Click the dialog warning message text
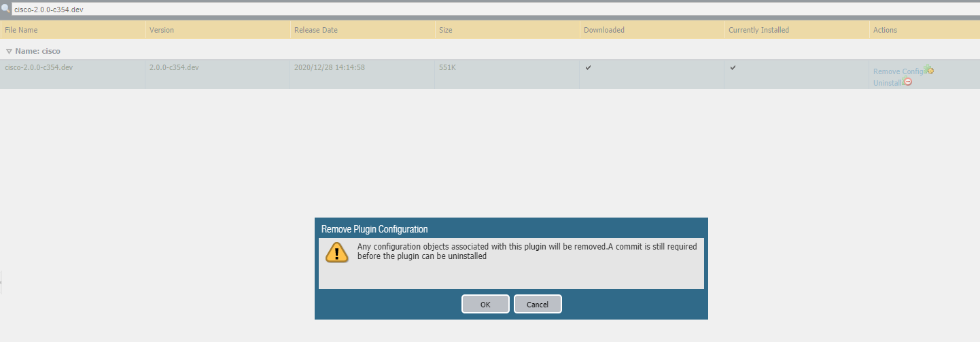 coord(527,252)
